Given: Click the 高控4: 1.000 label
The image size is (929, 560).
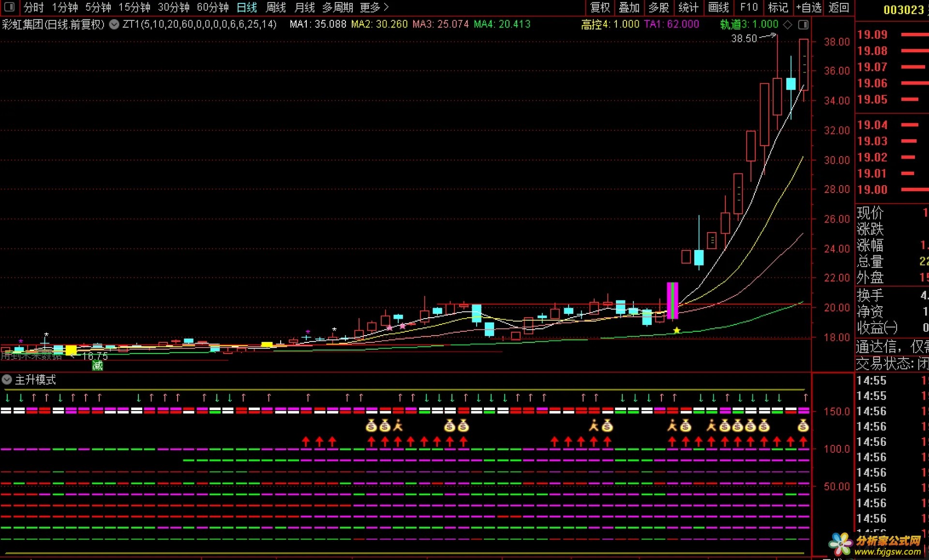Looking at the screenshot, I should 610,24.
